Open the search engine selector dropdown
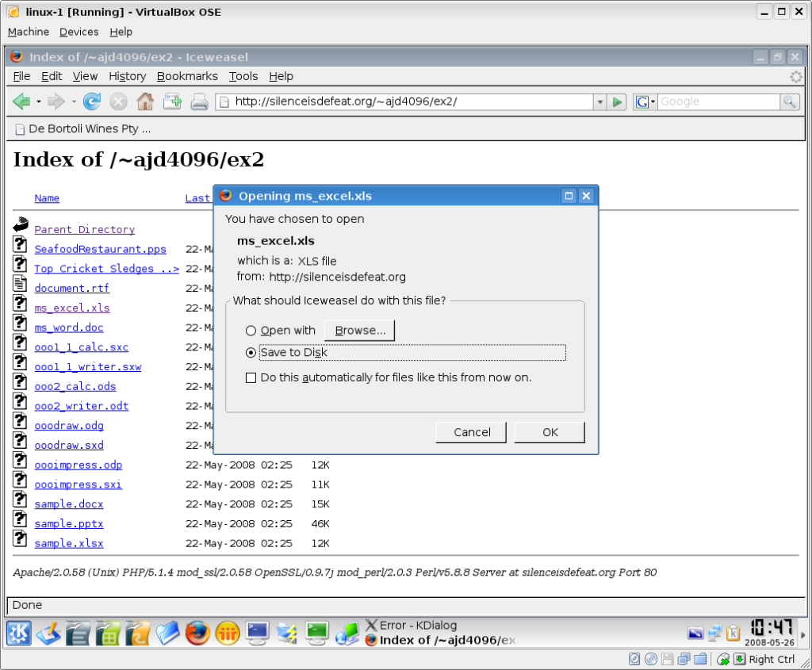This screenshot has height=670, width=812. click(x=645, y=101)
